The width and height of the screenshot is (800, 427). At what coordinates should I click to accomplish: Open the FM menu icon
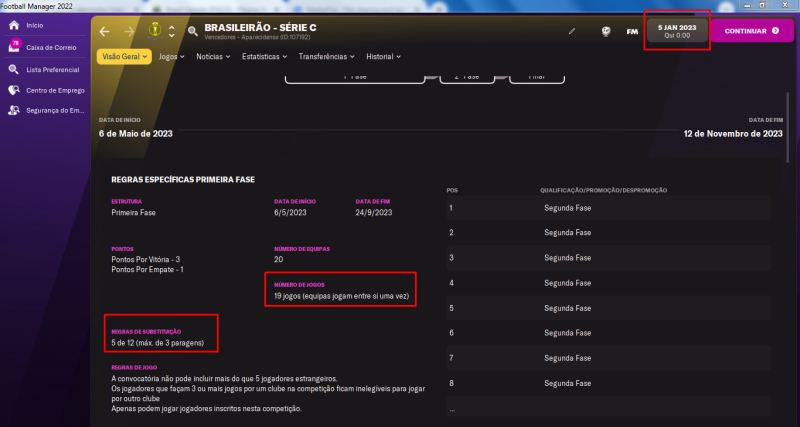click(x=632, y=32)
